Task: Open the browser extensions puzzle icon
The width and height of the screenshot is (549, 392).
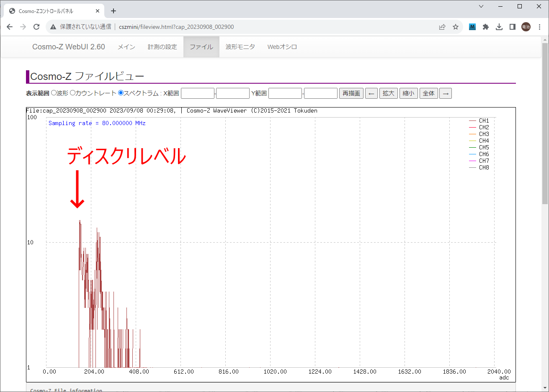Action: pyautogui.click(x=486, y=27)
